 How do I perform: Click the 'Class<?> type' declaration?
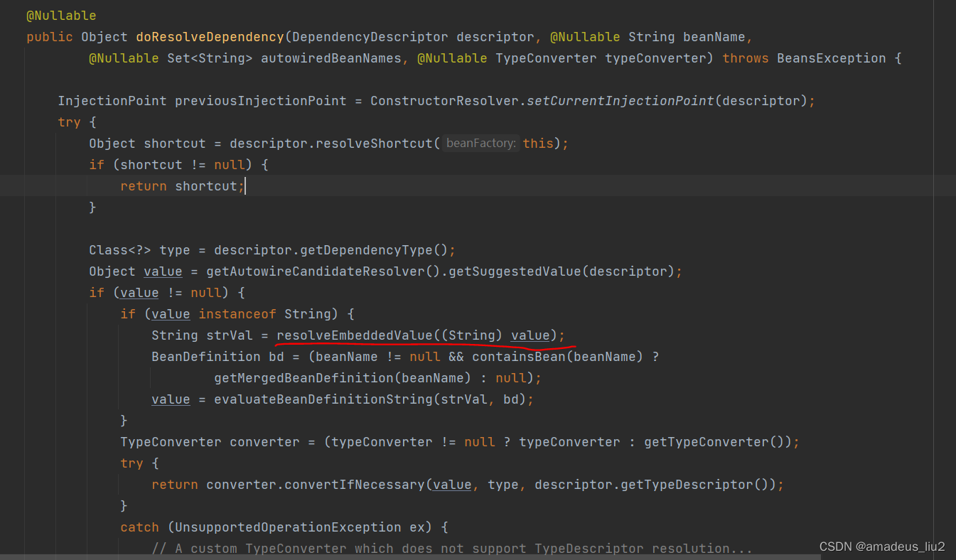tap(139, 250)
